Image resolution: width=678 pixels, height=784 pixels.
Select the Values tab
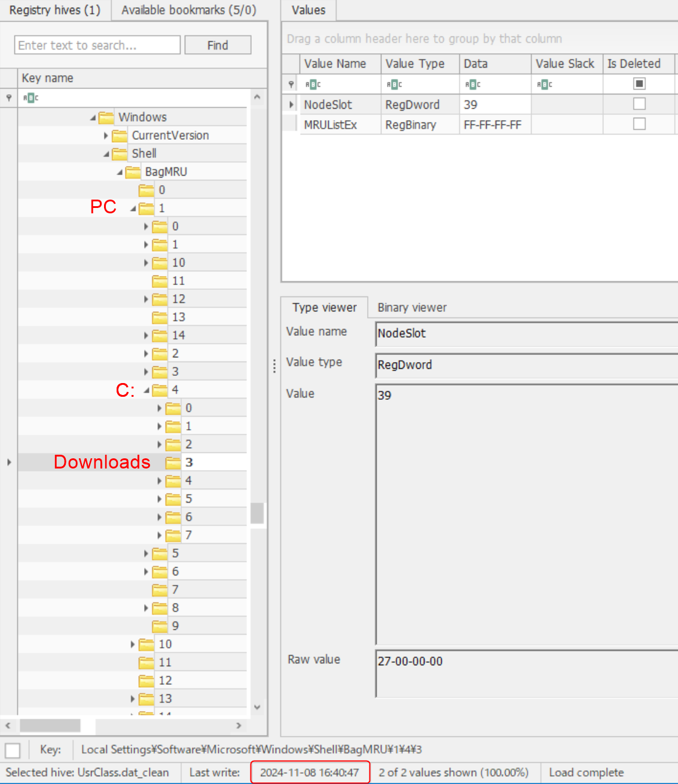pos(309,10)
